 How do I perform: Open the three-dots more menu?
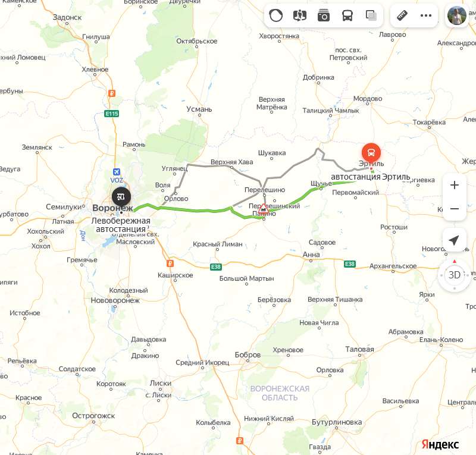point(426,15)
